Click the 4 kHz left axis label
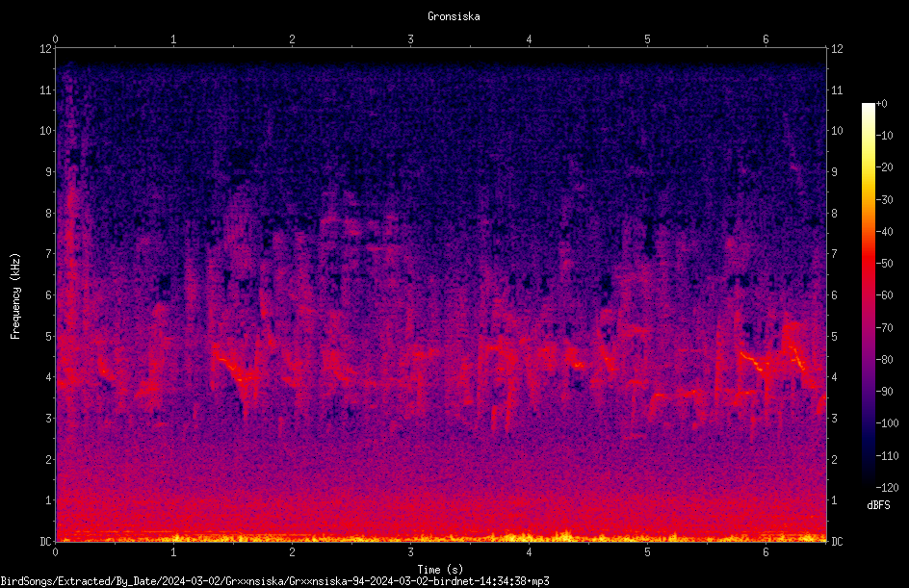Screen dimensions: 909x588 tap(49, 377)
